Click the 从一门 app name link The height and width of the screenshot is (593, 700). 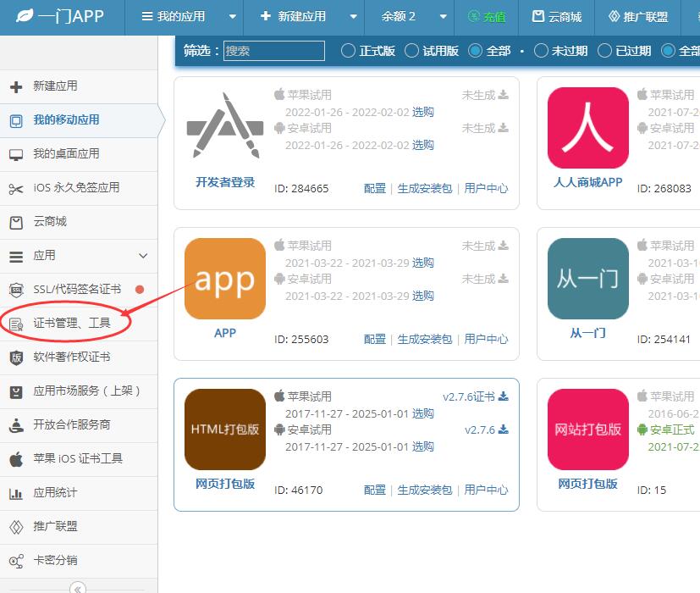pyautogui.click(x=588, y=333)
